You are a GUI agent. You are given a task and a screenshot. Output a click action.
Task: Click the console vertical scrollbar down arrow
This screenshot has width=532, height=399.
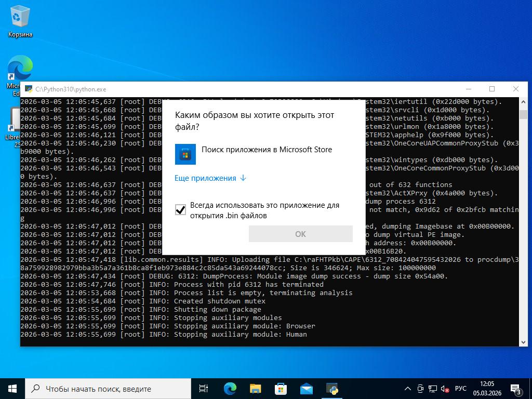click(x=523, y=342)
